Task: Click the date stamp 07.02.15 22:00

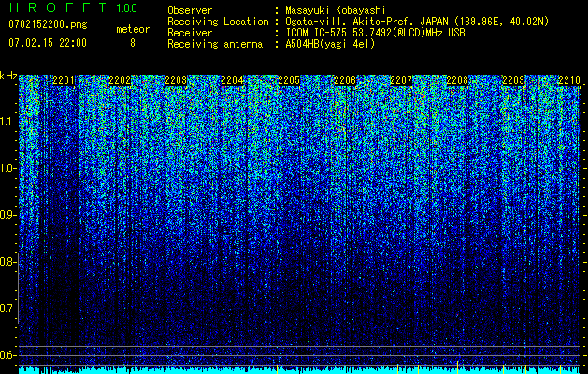Action: tap(48, 43)
